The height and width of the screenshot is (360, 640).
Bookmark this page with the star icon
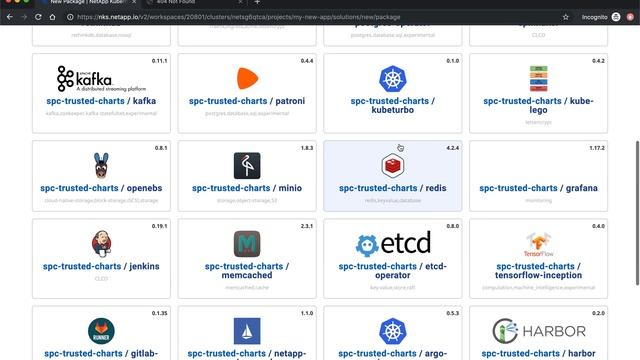[x=566, y=17]
